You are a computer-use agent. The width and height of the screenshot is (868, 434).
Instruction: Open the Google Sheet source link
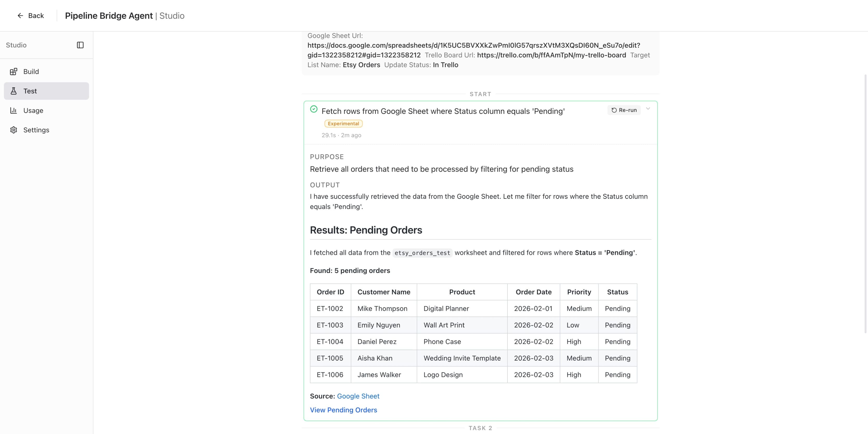(358, 396)
